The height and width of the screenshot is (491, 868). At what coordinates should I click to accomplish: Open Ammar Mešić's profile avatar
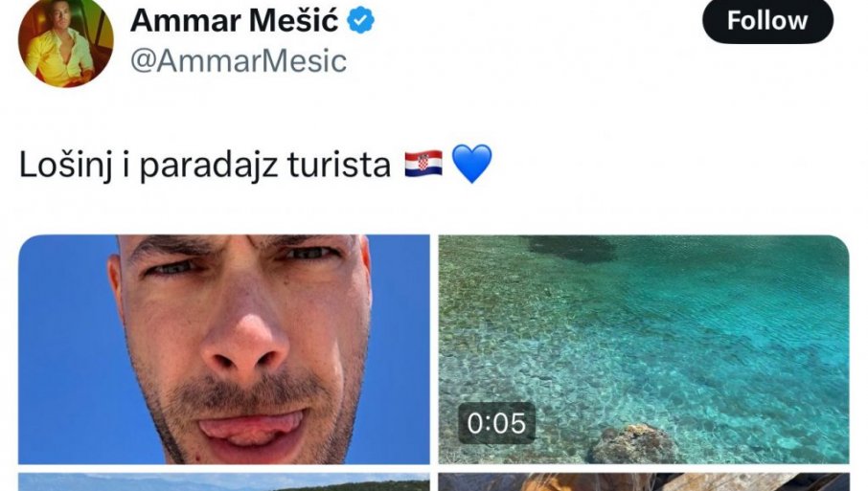66,42
